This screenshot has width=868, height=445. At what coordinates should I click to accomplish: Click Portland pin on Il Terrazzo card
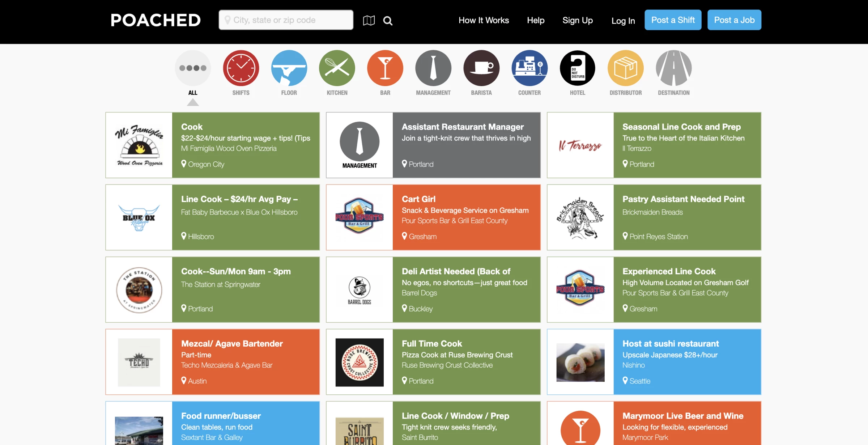pos(625,164)
